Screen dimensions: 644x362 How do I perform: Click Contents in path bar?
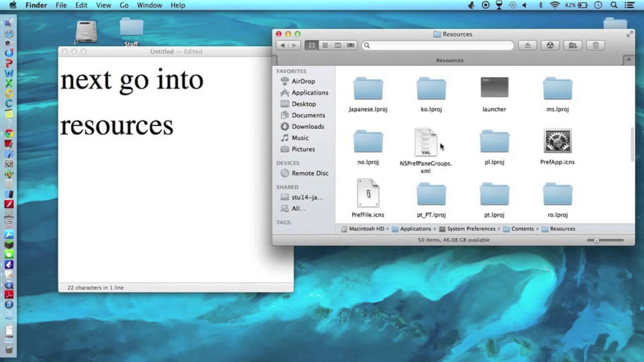(518, 229)
